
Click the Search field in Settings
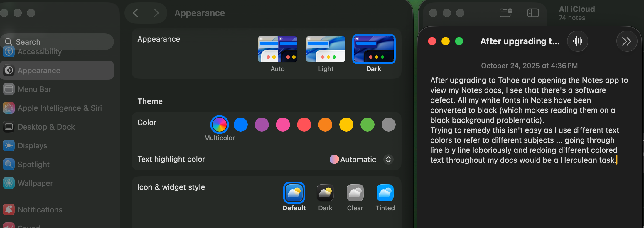(x=57, y=42)
